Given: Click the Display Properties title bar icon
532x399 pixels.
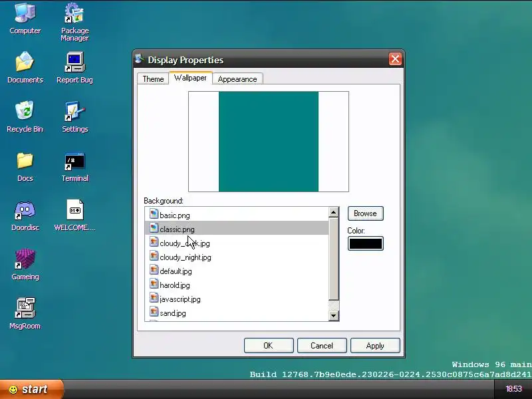Looking at the screenshot, I should coord(139,59).
